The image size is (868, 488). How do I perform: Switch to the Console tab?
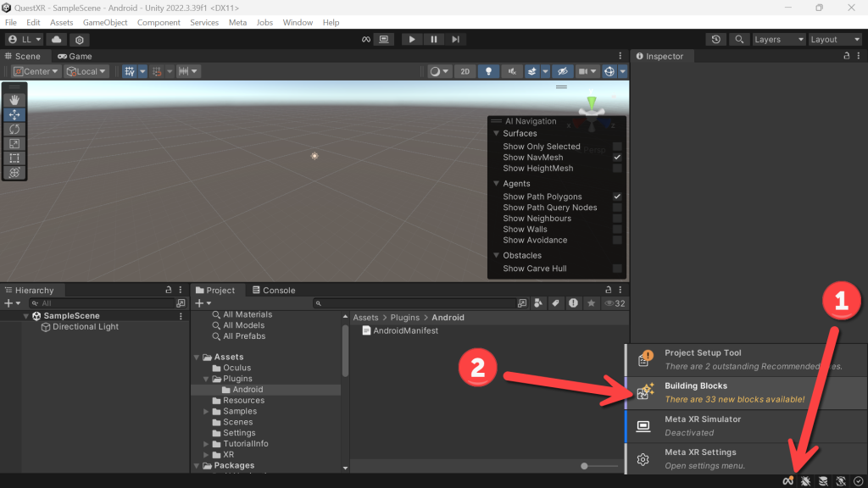274,291
